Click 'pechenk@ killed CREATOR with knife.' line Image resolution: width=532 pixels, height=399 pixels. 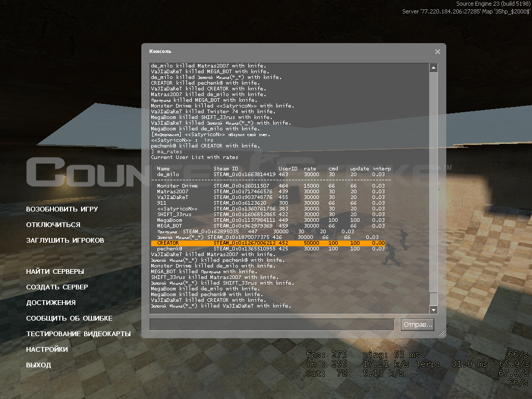point(205,146)
